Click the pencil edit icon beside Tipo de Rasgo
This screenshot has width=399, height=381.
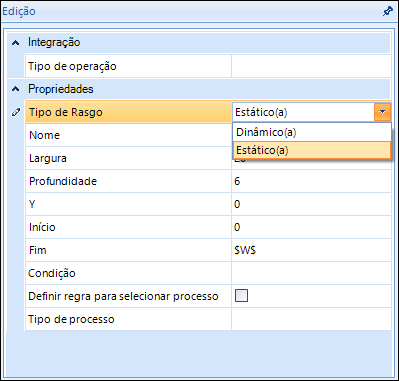pos(16,112)
